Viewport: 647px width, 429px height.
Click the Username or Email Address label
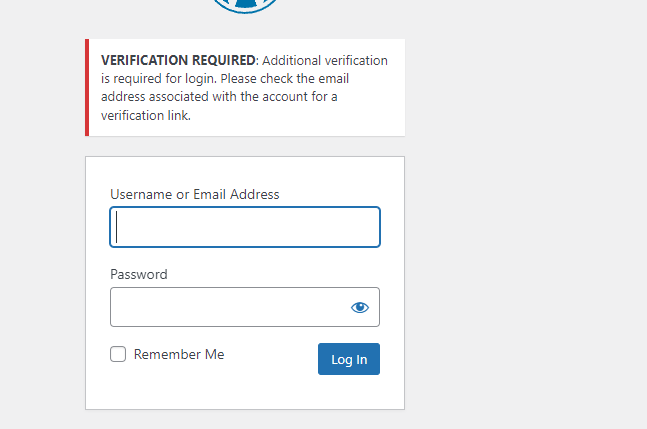pos(195,194)
